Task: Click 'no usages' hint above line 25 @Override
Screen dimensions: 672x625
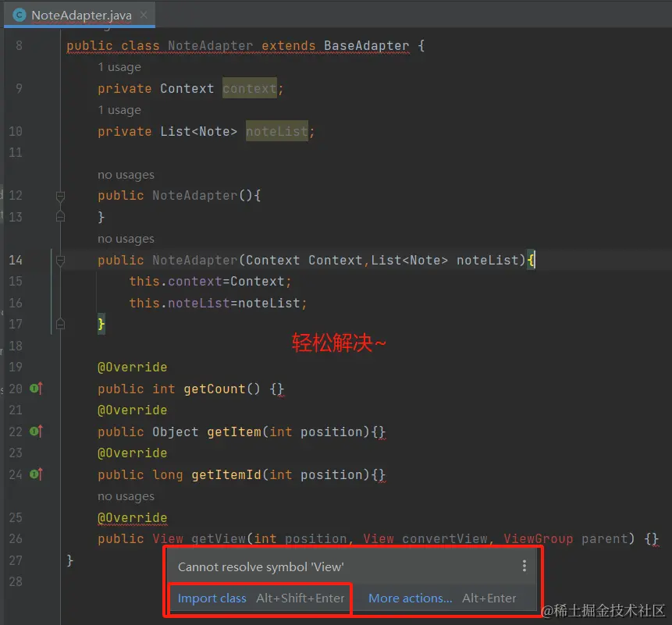Action: coord(126,496)
